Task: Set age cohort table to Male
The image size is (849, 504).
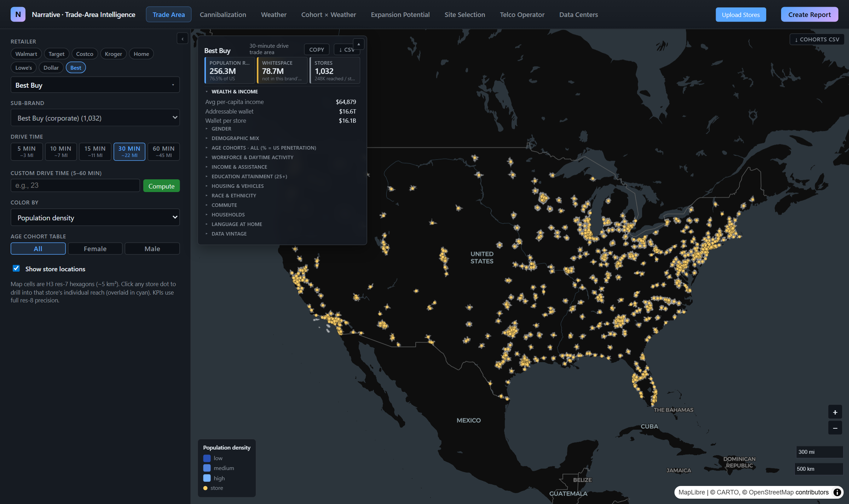Action: tap(152, 249)
